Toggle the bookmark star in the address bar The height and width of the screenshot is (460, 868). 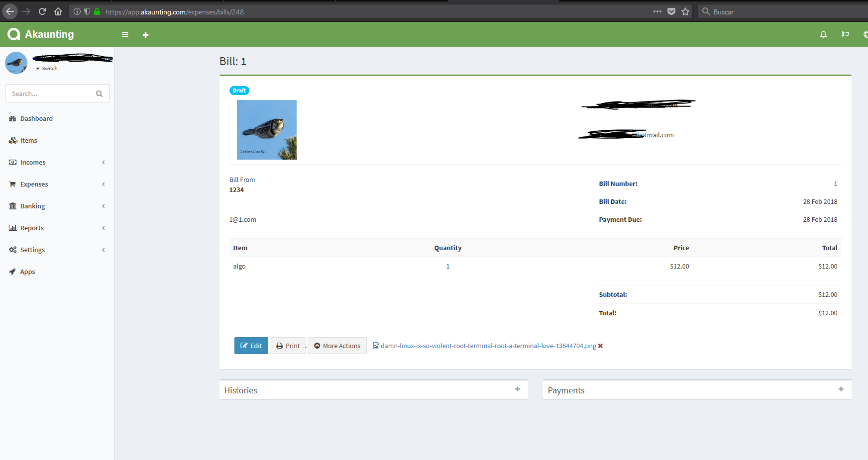[x=685, y=11]
